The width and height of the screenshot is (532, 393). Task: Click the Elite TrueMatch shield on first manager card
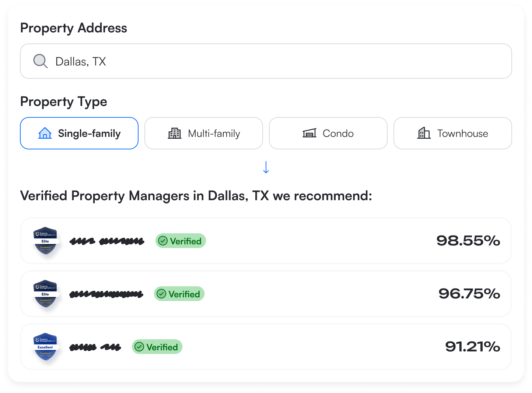46,241
